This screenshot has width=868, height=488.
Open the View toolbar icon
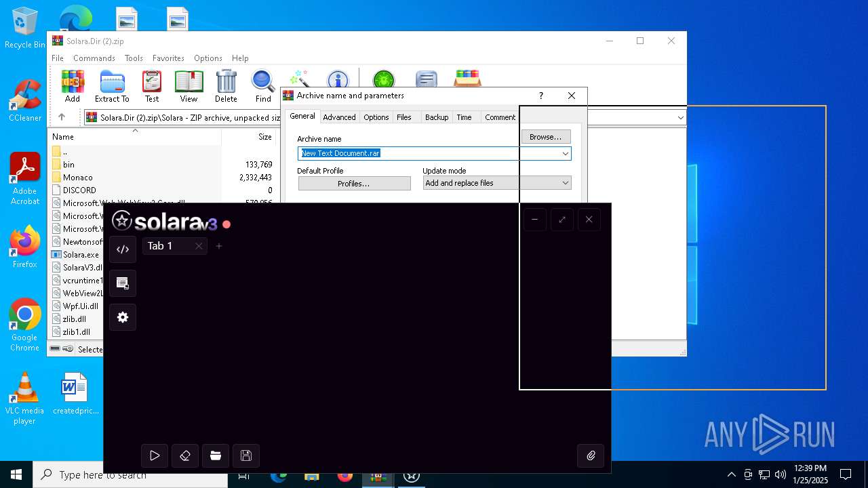[189, 86]
